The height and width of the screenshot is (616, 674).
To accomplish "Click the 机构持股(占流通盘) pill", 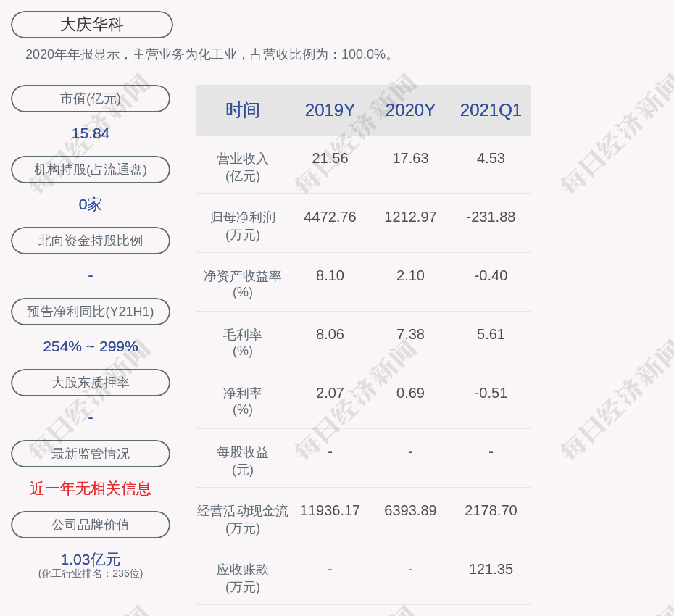I will (91, 170).
